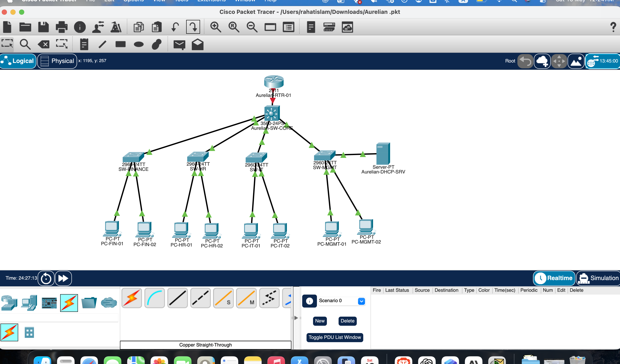Image resolution: width=620 pixels, height=364 pixels.
Task: Choose the Inspect magnifier tool
Action: point(25,45)
